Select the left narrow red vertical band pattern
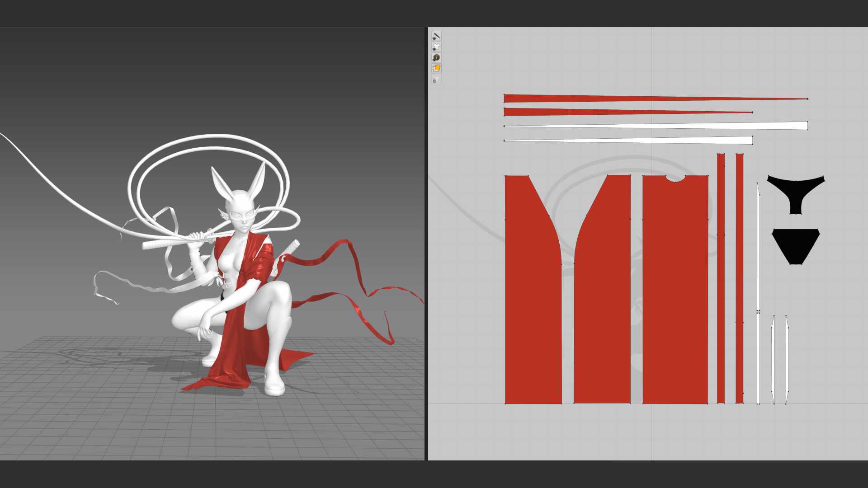The image size is (868, 488). click(721, 278)
